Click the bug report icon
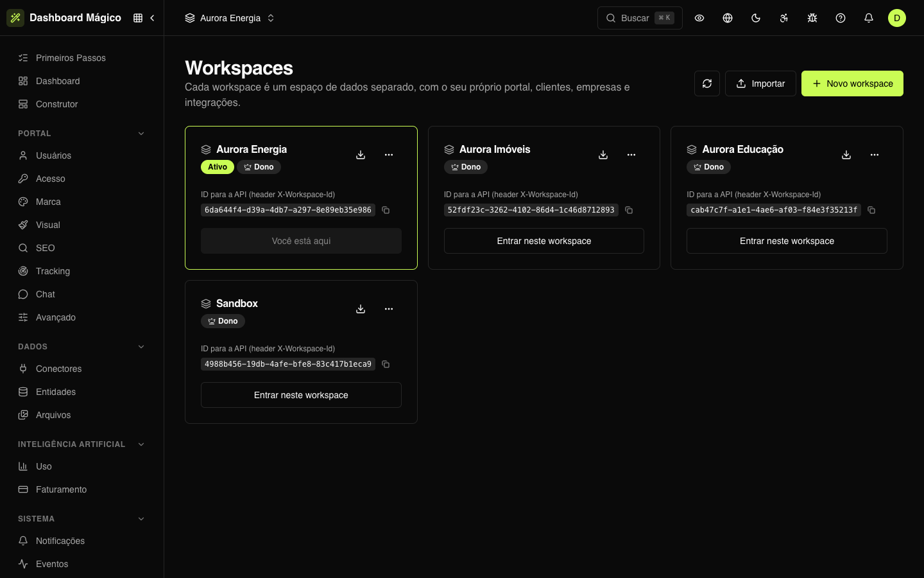The image size is (924, 578). 812,18
